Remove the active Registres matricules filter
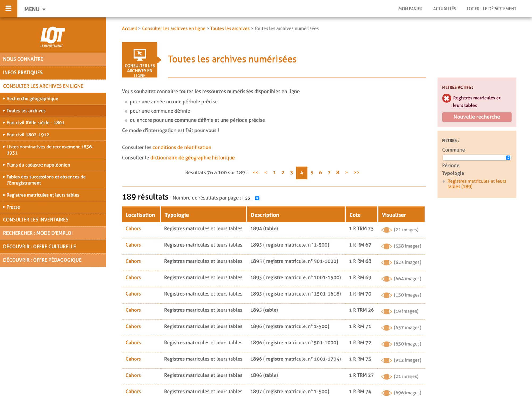532x399 pixels. [446, 98]
